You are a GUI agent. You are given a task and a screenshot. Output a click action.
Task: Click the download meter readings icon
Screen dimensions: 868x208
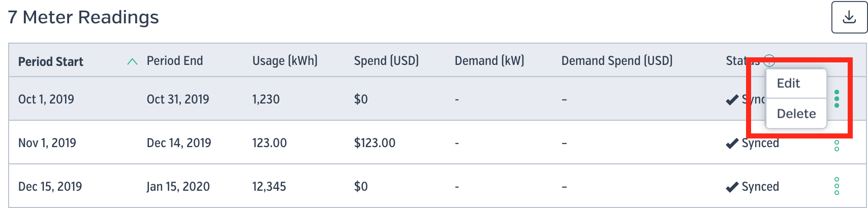[x=849, y=17]
